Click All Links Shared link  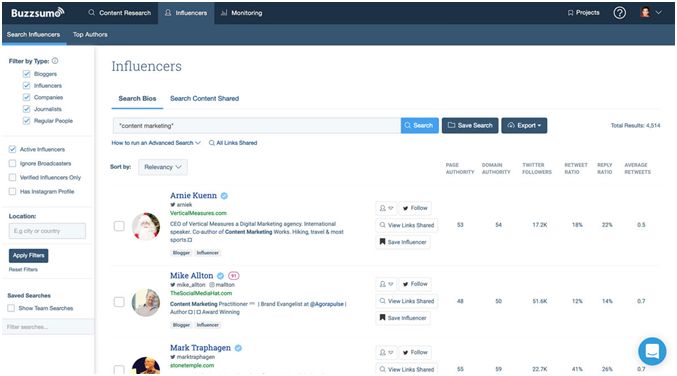[x=233, y=143]
